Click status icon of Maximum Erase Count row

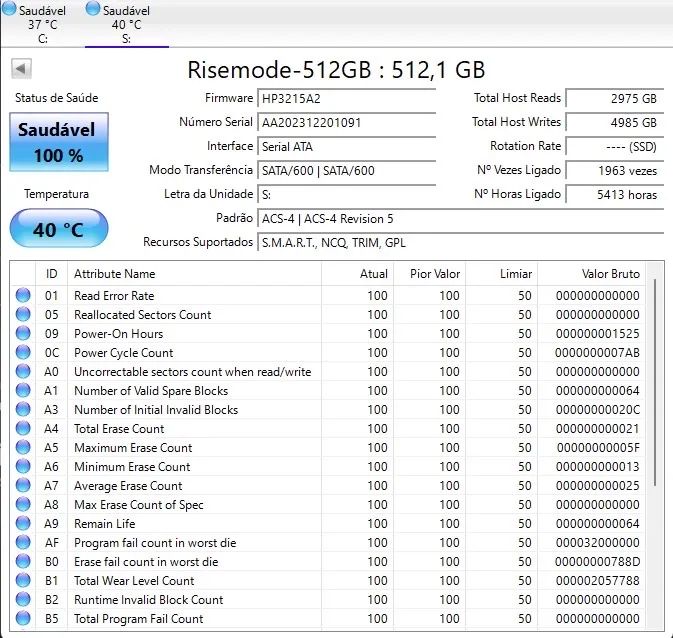[x=23, y=447]
